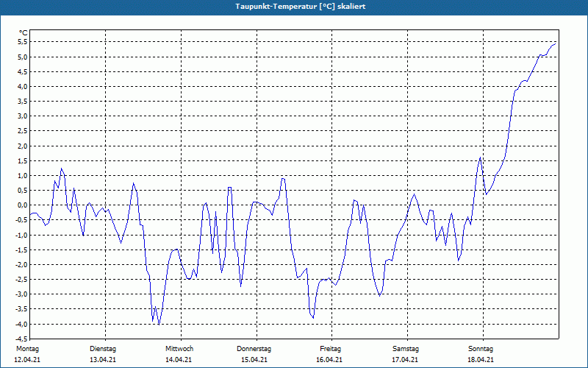
Task: Click the 'Freitag' day label
Action: [330, 349]
